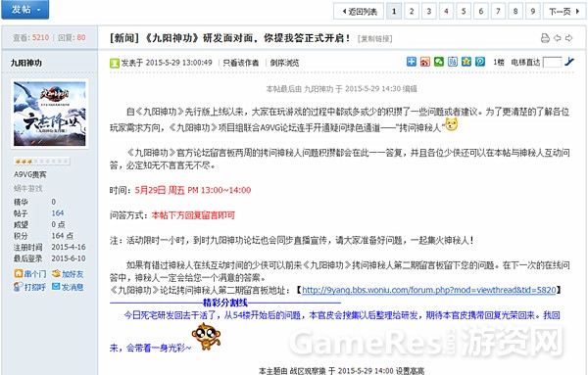Click the 注册时间 2015-4-16 entry

click(50, 248)
